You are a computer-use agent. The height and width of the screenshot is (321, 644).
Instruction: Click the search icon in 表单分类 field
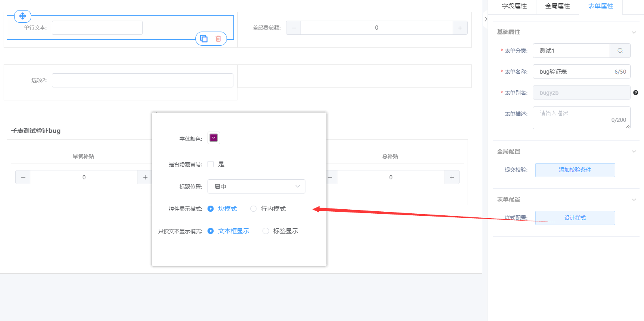point(620,51)
